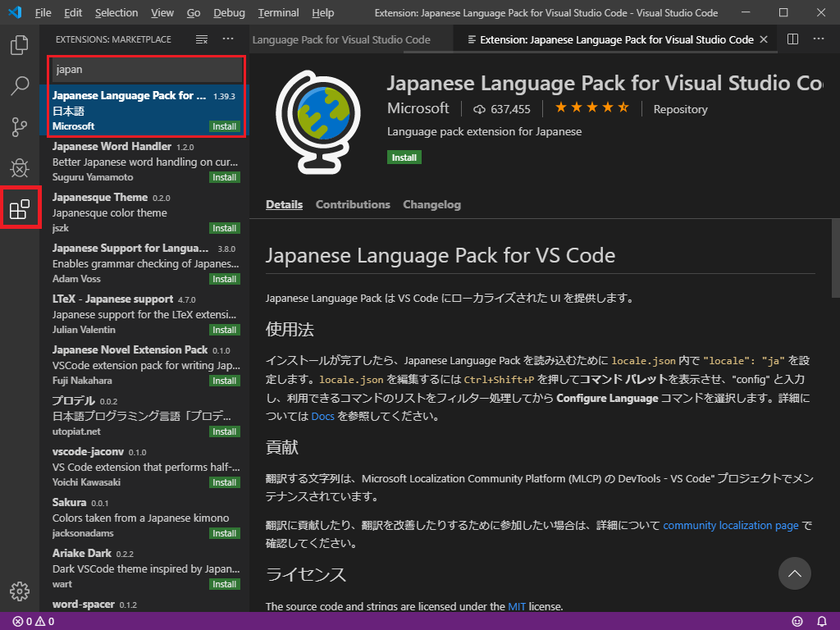Open the Docs link
Screen dimensions: 840x630
click(322, 416)
